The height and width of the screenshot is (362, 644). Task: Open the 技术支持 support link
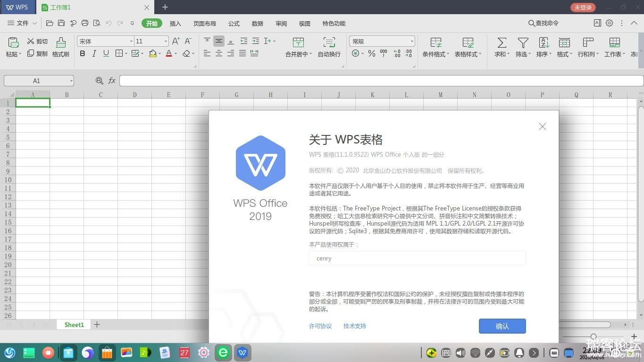355,326
